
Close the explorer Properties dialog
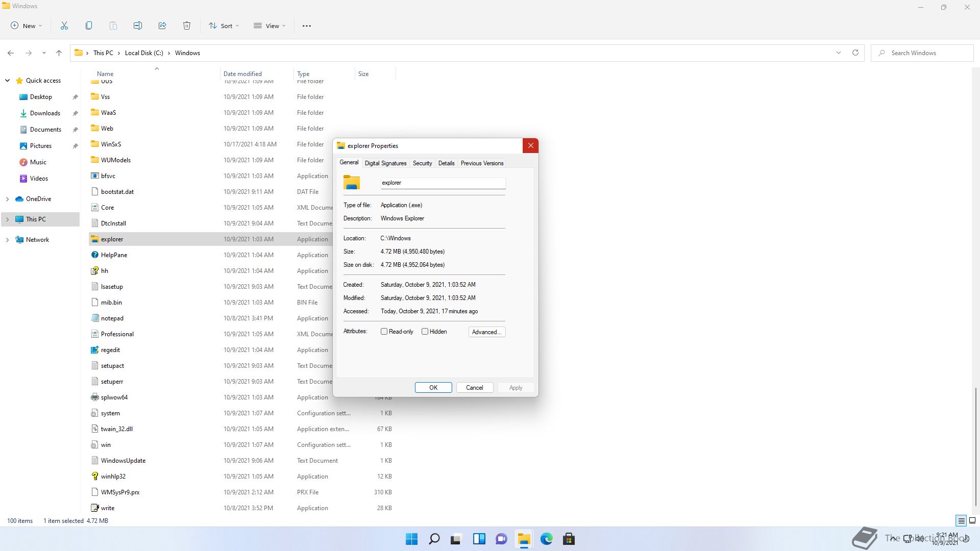point(530,146)
